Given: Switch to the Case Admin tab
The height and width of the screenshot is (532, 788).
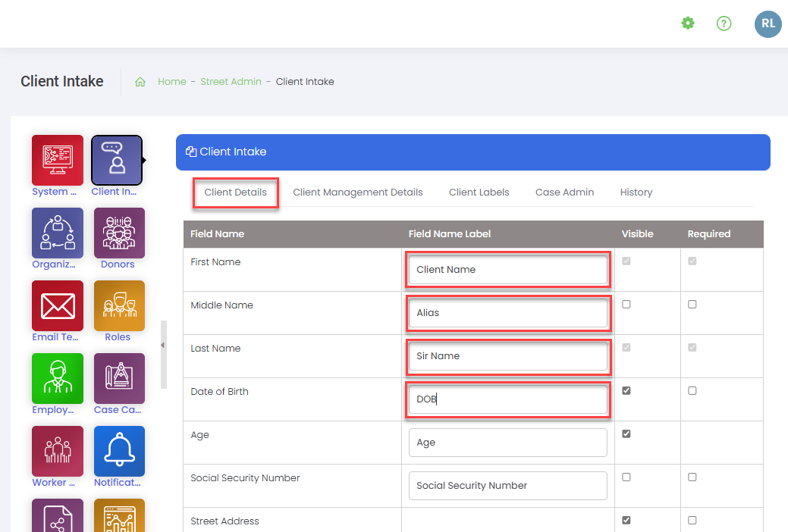Looking at the screenshot, I should tap(564, 192).
